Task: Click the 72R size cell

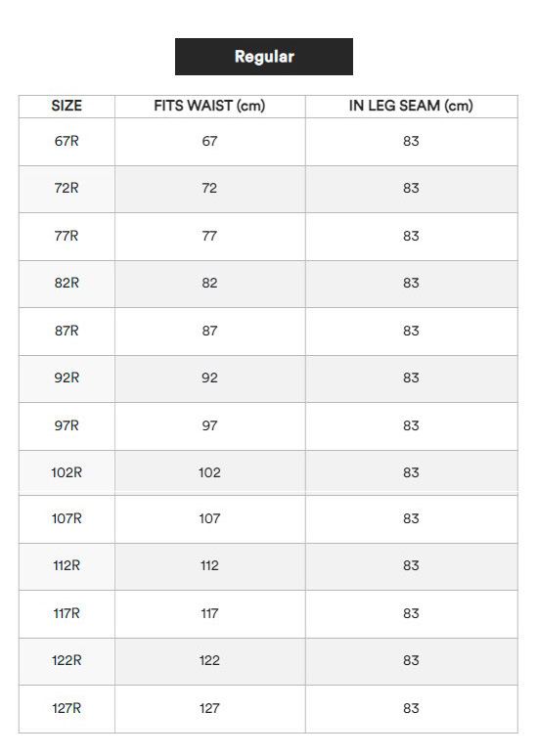Action: tap(67, 189)
